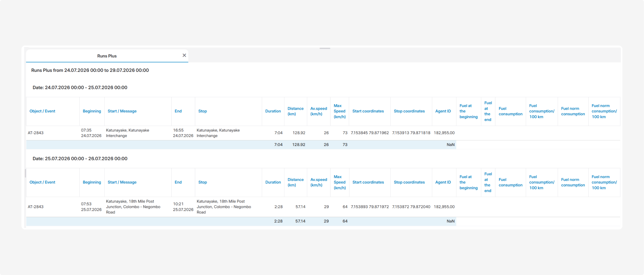Image resolution: width=644 pixels, height=275 pixels.
Task: Select the Runs Plus tab
Action: (x=107, y=56)
